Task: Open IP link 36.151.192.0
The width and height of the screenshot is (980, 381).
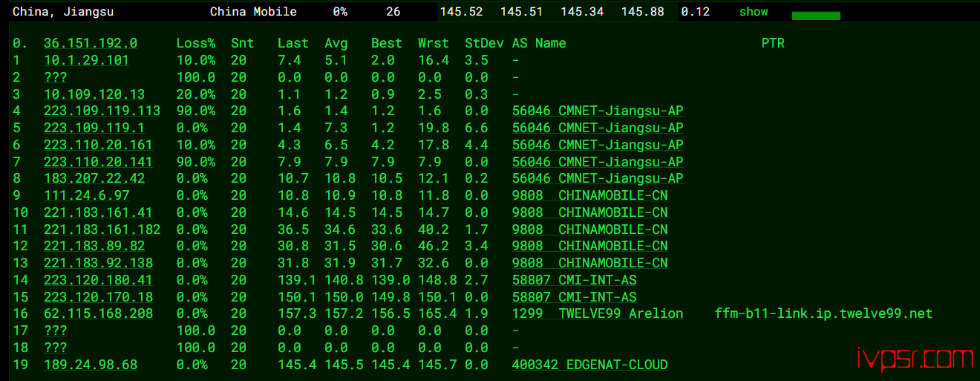Action: (91, 44)
